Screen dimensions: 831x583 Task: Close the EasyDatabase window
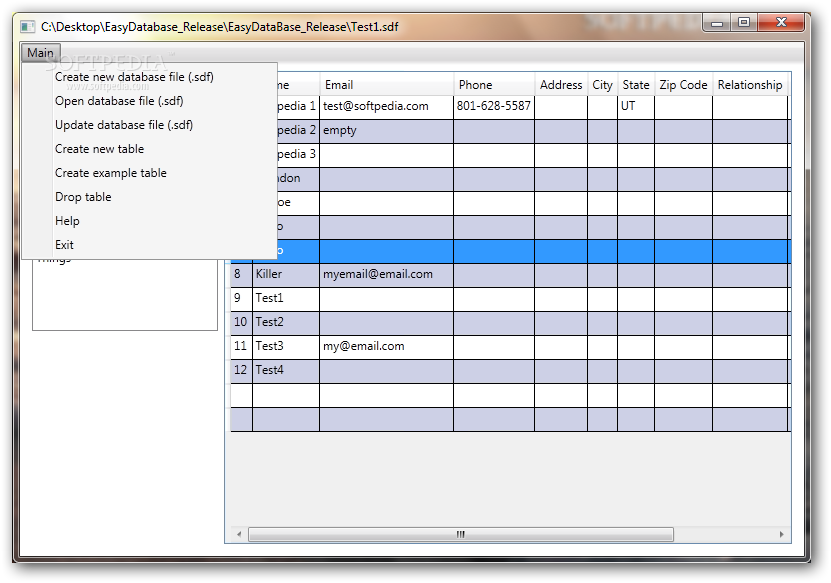pos(781,22)
